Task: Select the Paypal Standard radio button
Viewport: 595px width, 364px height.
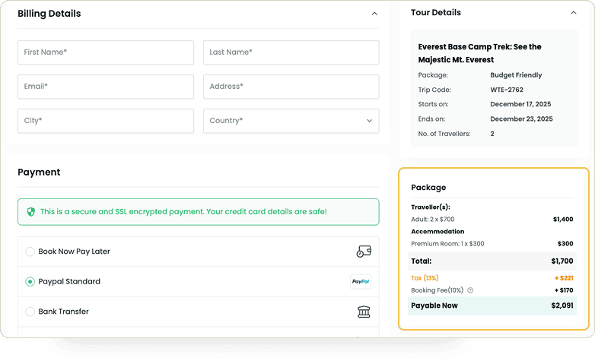Action: (x=30, y=282)
